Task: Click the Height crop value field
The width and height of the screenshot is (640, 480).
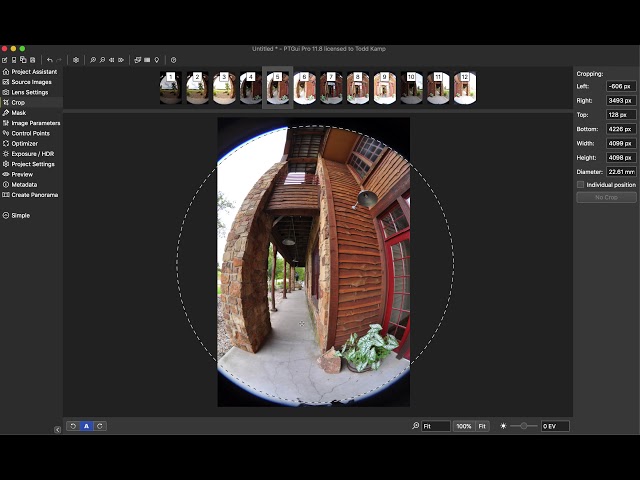Action: pos(621,158)
